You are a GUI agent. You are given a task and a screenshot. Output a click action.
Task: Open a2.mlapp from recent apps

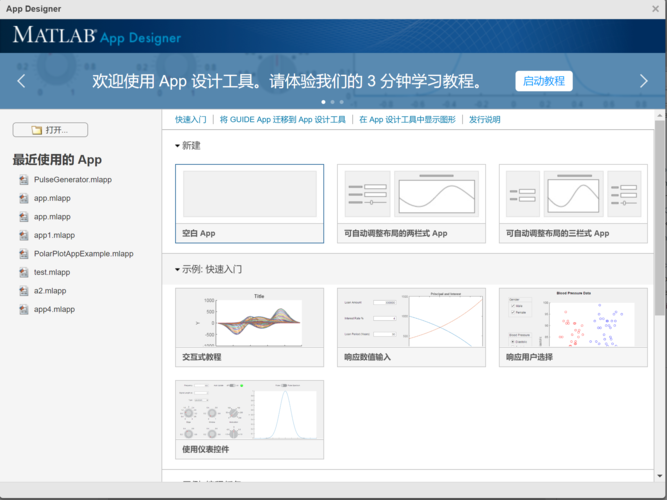coord(50,291)
